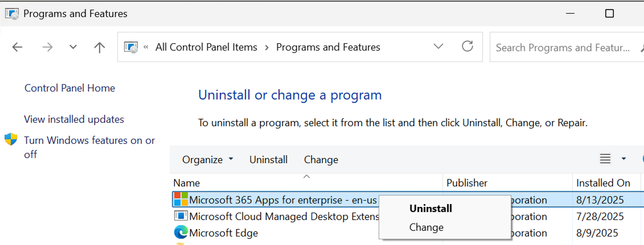Click the Microsoft Cloud Managed Desktop icon
The height and width of the screenshot is (245, 644).
pyautogui.click(x=181, y=216)
